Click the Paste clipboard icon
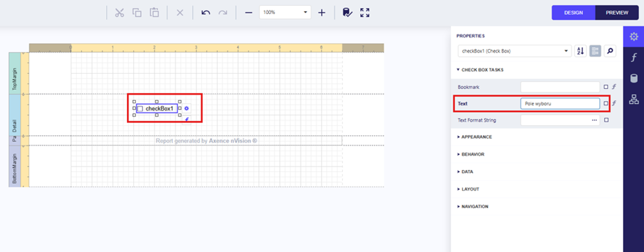644x252 pixels. coord(154,12)
